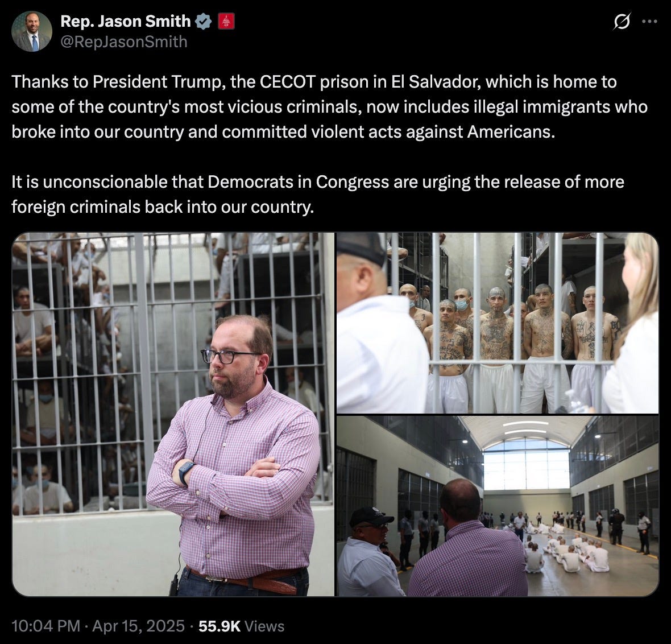Click the Apr 15, 2025 date
Screen dimensions: 671x644
click(x=138, y=626)
